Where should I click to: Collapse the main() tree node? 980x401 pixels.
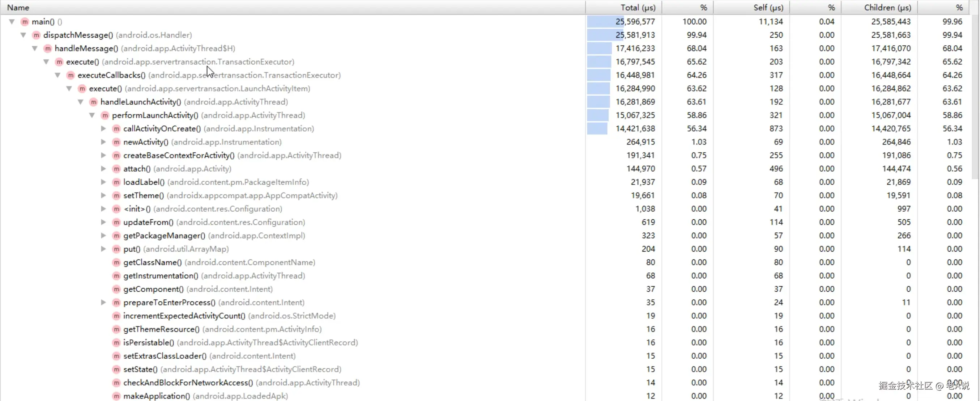[12, 22]
